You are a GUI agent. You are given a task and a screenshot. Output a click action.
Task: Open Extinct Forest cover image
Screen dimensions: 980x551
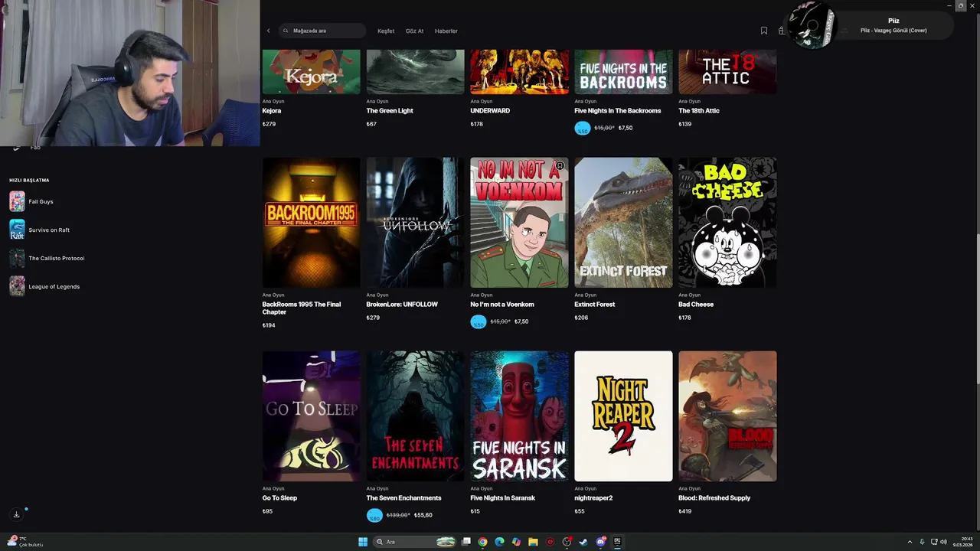click(x=623, y=223)
